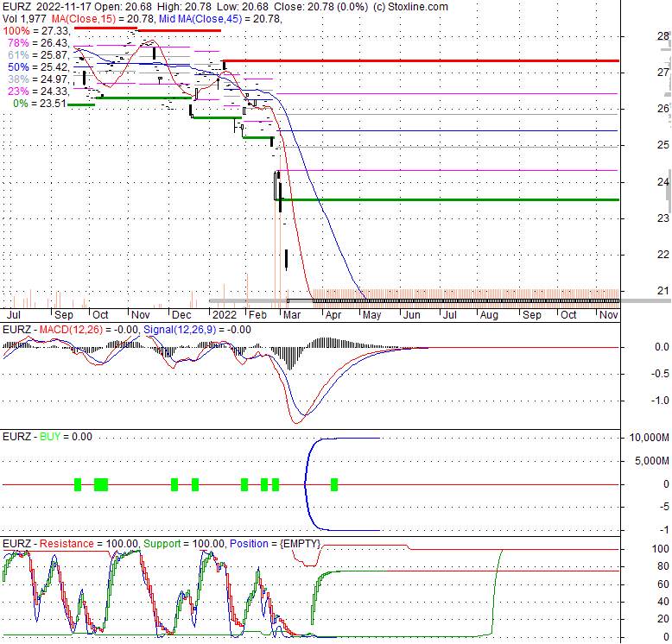Click the Vol 1,977 volume reading
This screenshot has height=644, width=672.
click(25, 19)
